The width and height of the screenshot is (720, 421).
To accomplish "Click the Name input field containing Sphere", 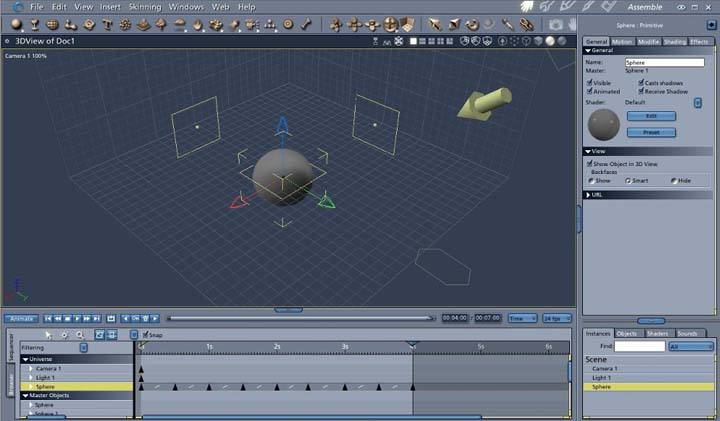I will click(x=664, y=62).
